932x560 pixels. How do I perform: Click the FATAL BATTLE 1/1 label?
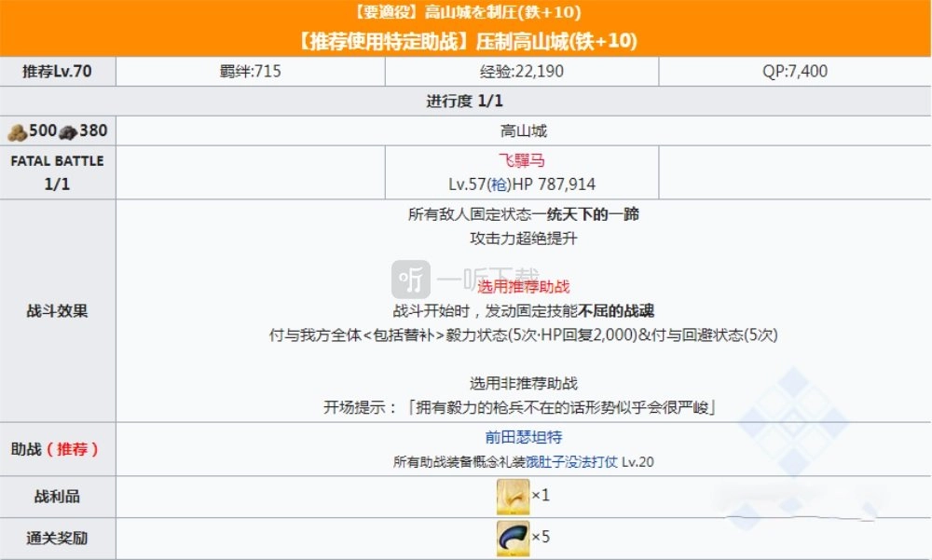[58, 172]
